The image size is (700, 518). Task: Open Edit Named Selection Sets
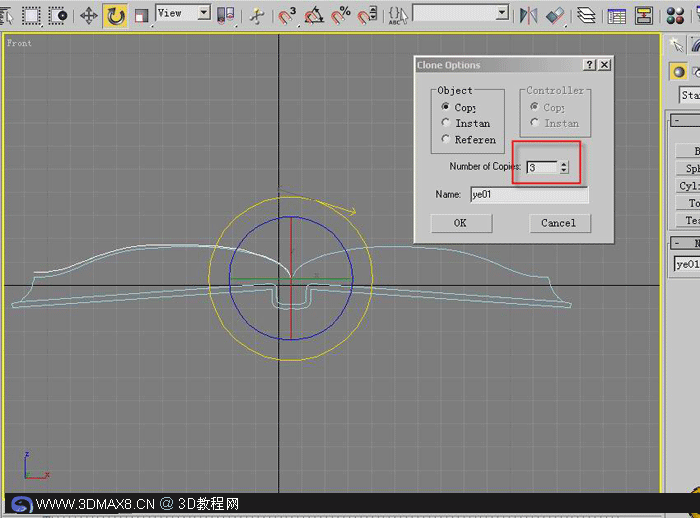click(x=398, y=16)
